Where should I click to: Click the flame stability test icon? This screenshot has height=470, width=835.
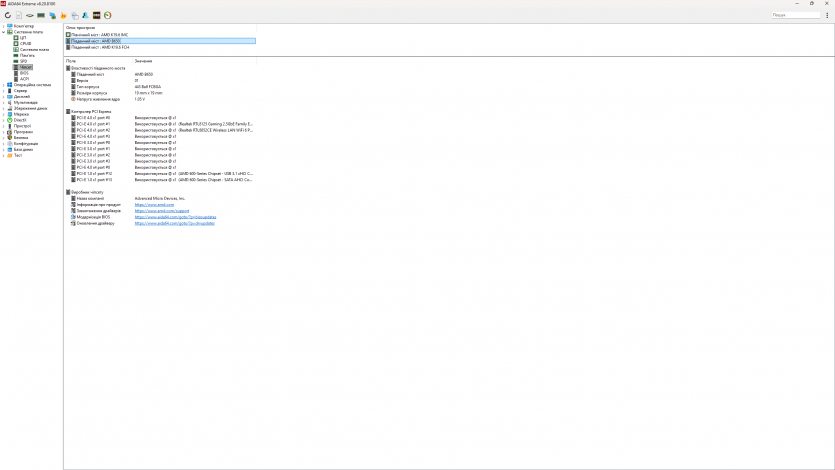64,15
